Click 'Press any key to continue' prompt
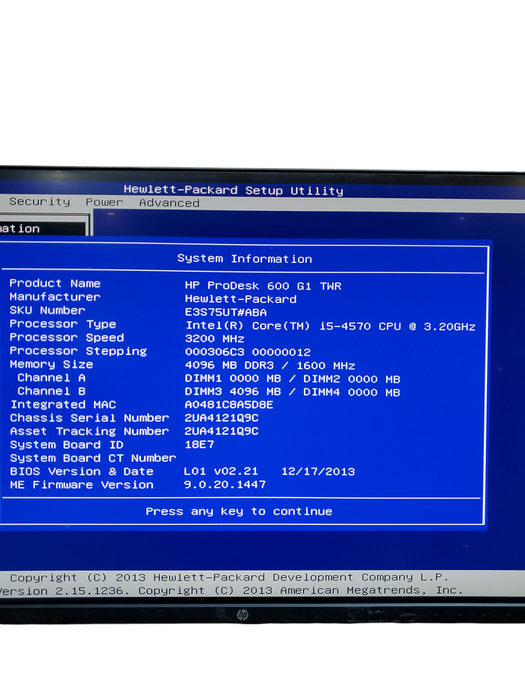The height and width of the screenshot is (700, 525). pyautogui.click(x=239, y=512)
